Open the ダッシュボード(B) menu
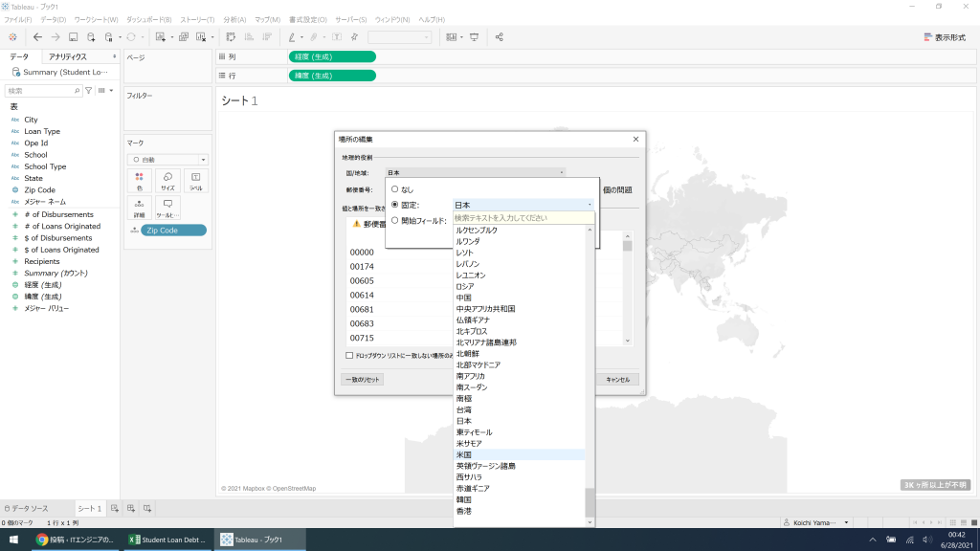Screen dimensions: 980x551 point(148,20)
